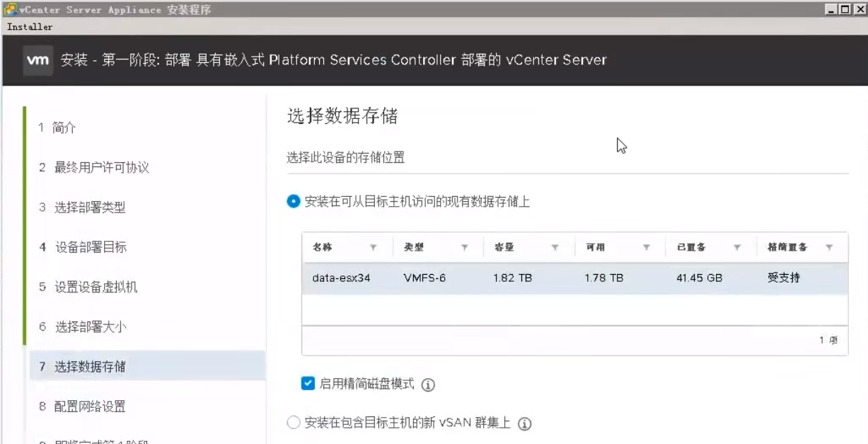Open filter icon on 已置备 column
The image size is (868, 444).
click(x=737, y=248)
